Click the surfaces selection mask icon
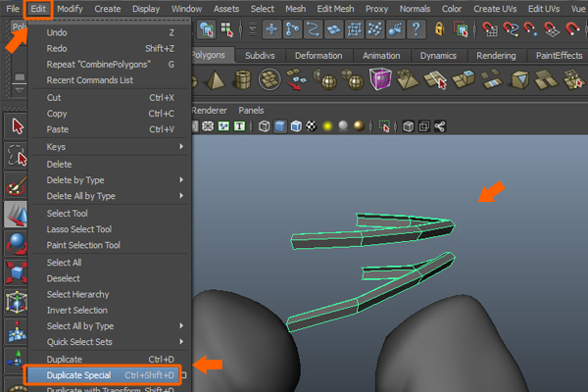This screenshot has width=588, height=392. click(333, 29)
